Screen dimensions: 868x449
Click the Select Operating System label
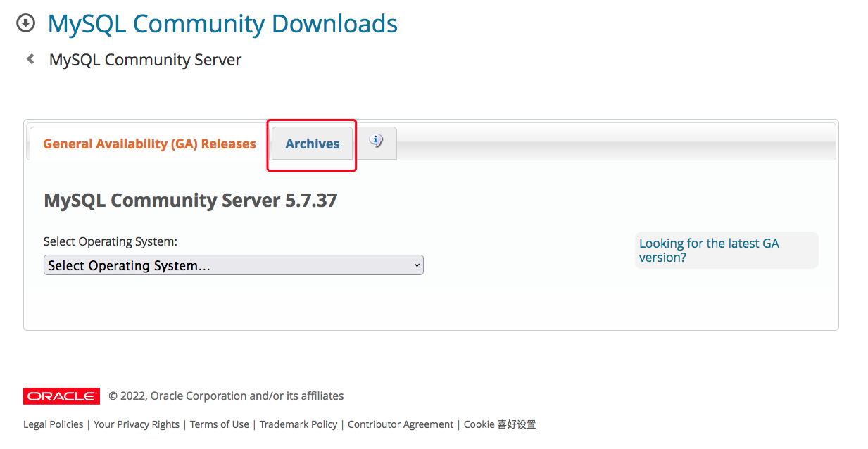[111, 241]
